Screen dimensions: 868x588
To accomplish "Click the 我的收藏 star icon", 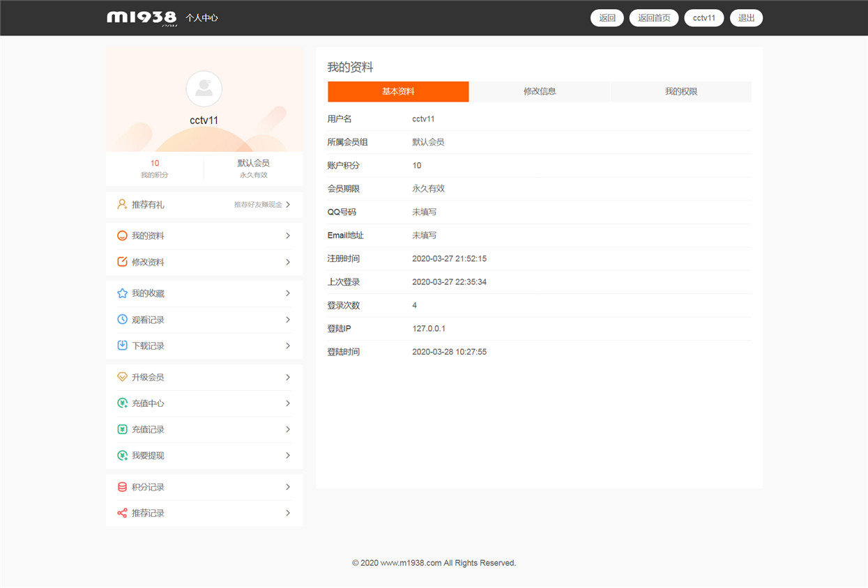I will [122, 293].
